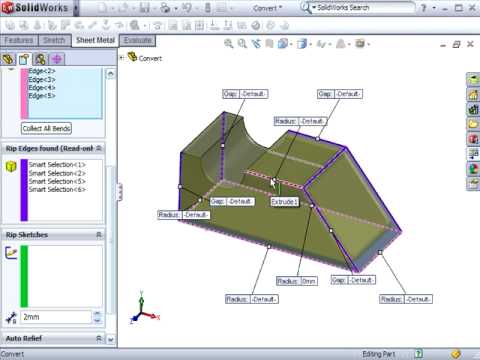The image size is (480, 360).
Task: Click the Help question mark icon
Action: tap(423, 8)
